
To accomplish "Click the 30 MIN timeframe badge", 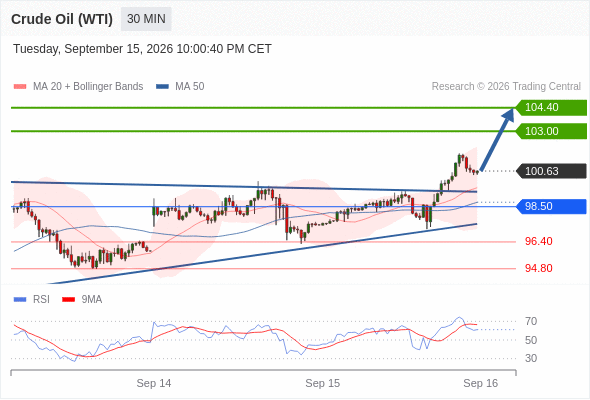I will 146,19.
